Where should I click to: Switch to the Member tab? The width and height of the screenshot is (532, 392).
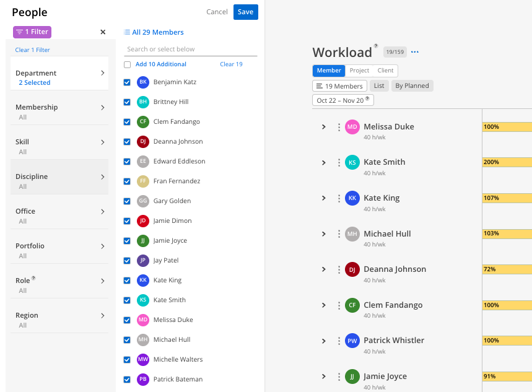point(329,71)
